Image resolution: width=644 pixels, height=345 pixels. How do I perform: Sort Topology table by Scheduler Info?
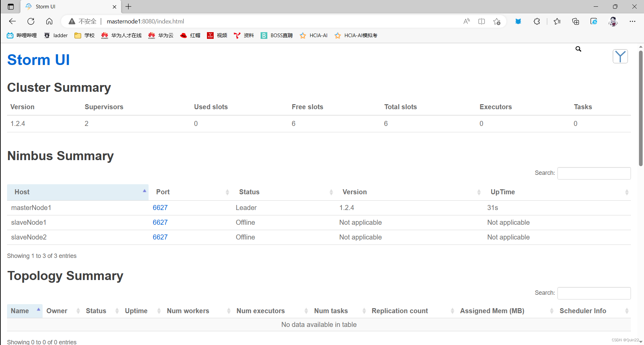pyautogui.click(x=593, y=311)
